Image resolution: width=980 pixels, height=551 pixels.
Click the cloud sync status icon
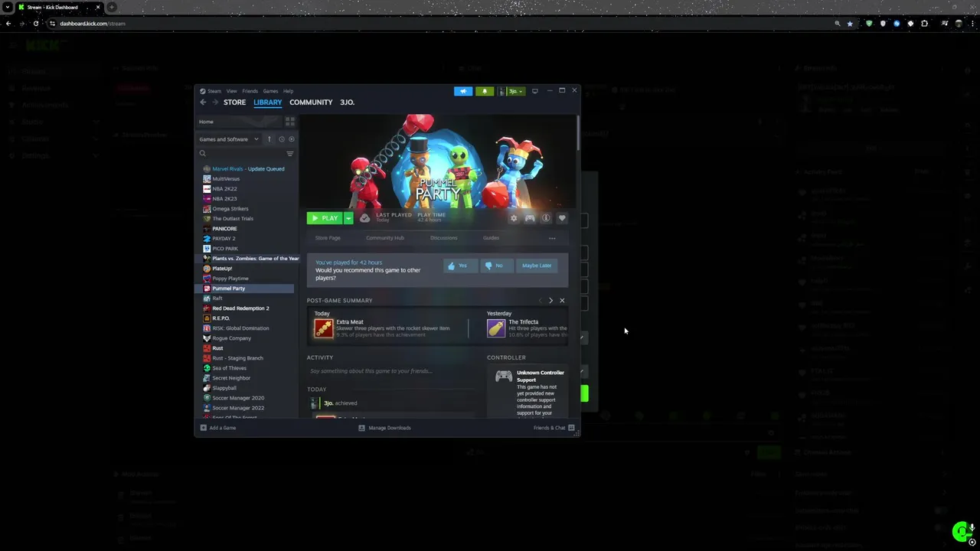pos(364,218)
